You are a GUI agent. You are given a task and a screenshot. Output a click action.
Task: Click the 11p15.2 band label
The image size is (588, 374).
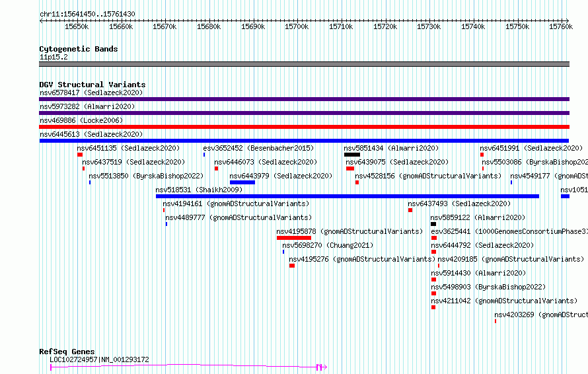point(54,57)
